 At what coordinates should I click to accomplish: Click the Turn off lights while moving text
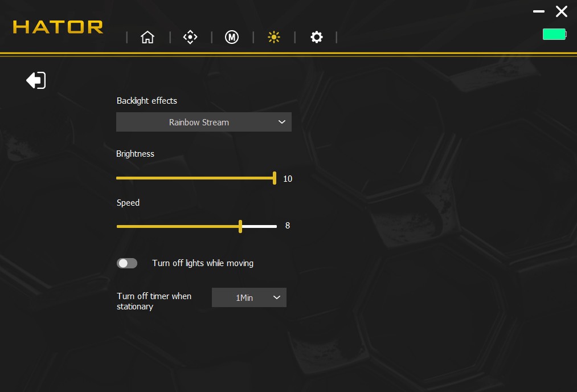(203, 263)
